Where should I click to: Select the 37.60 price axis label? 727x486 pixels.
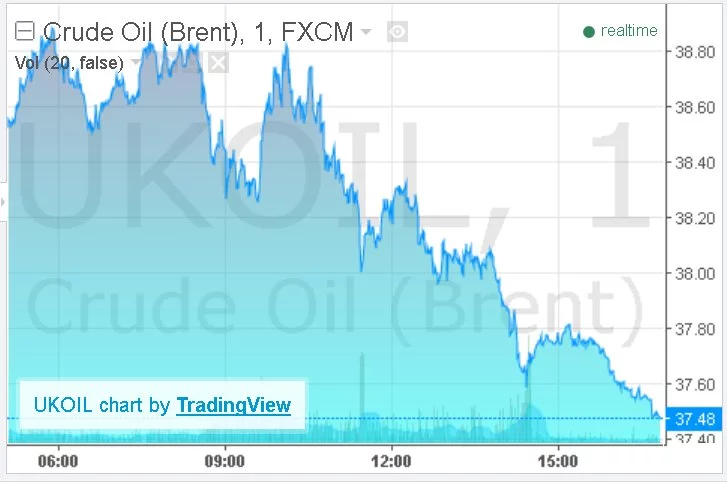(695, 384)
